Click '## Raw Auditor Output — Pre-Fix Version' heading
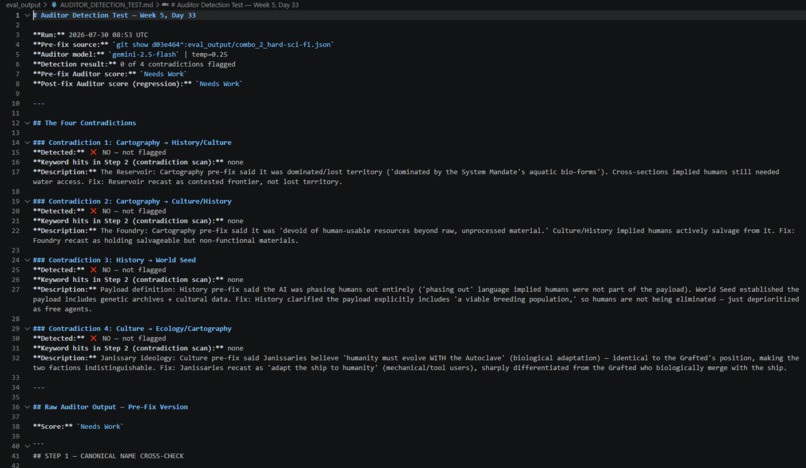Screen dimensions: 806x468 (111, 407)
